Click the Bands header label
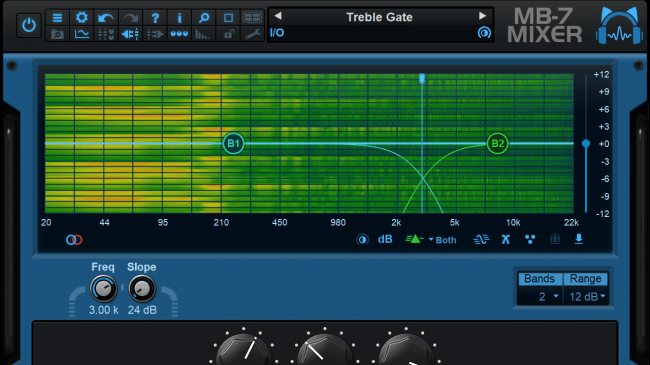The height and width of the screenshot is (365, 650). [539, 279]
